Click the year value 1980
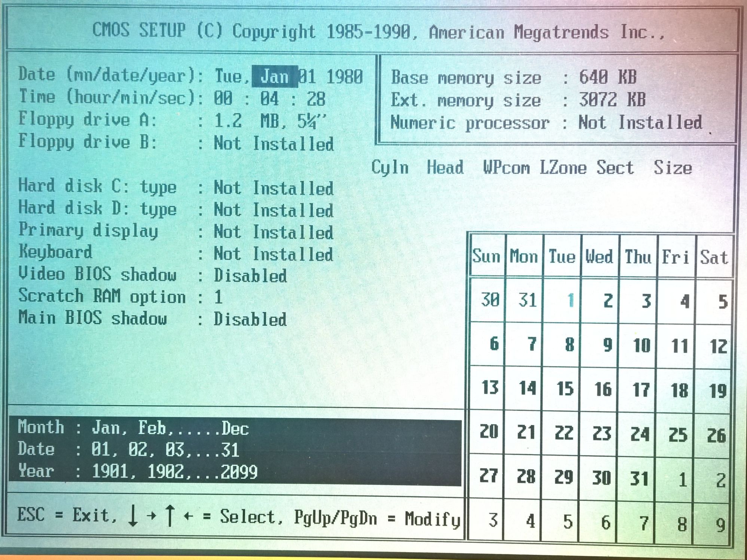 345,77
